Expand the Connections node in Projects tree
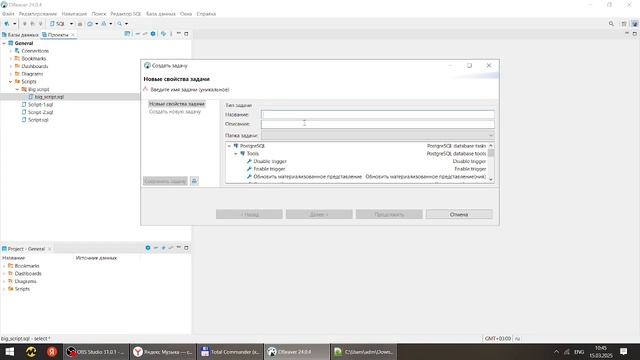640x360 pixels. tap(11, 51)
